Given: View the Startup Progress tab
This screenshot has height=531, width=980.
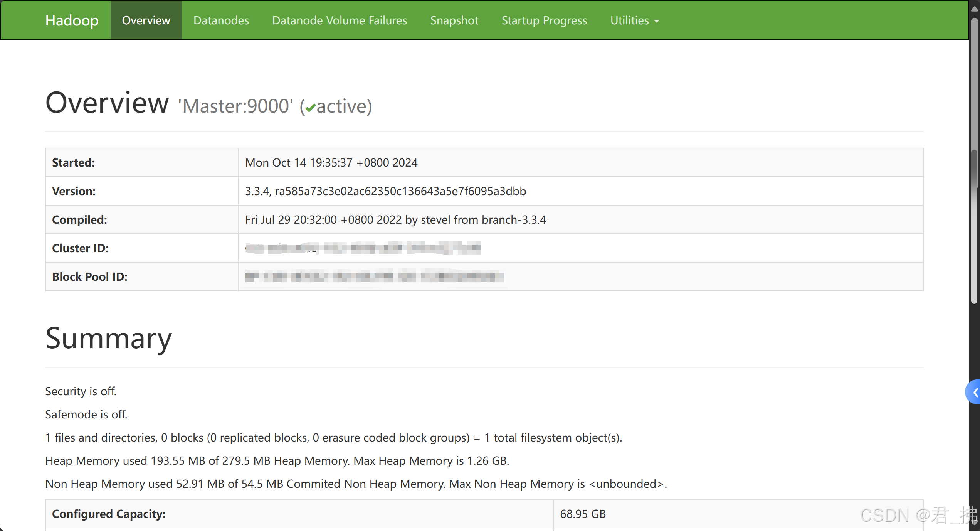Looking at the screenshot, I should point(544,20).
